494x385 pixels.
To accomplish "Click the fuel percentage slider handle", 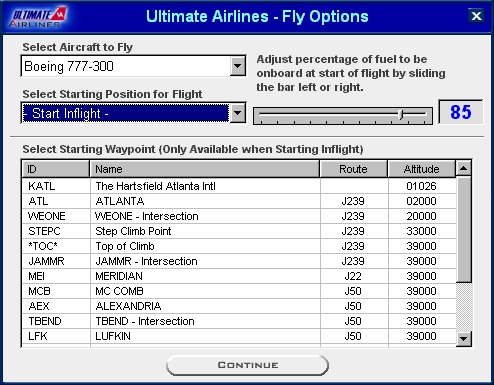I will pos(401,114).
